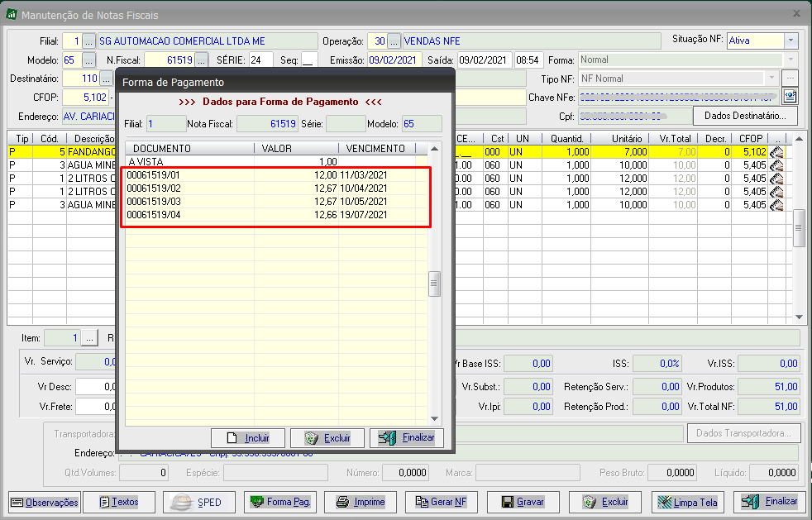Click the items grid scrollbar thumb
Image resolution: width=812 pixels, height=520 pixels.
(799, 228)
